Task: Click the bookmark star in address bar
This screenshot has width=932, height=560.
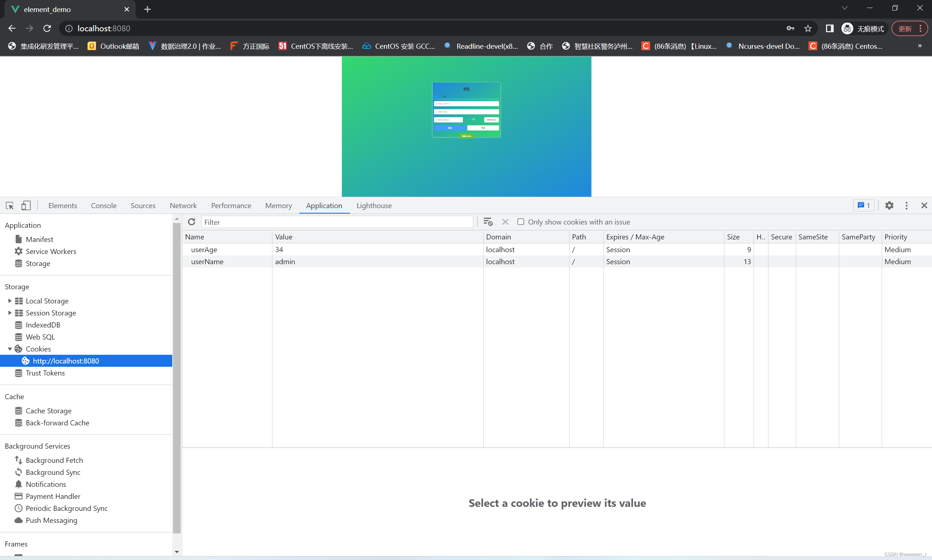Action: (808, 28)
